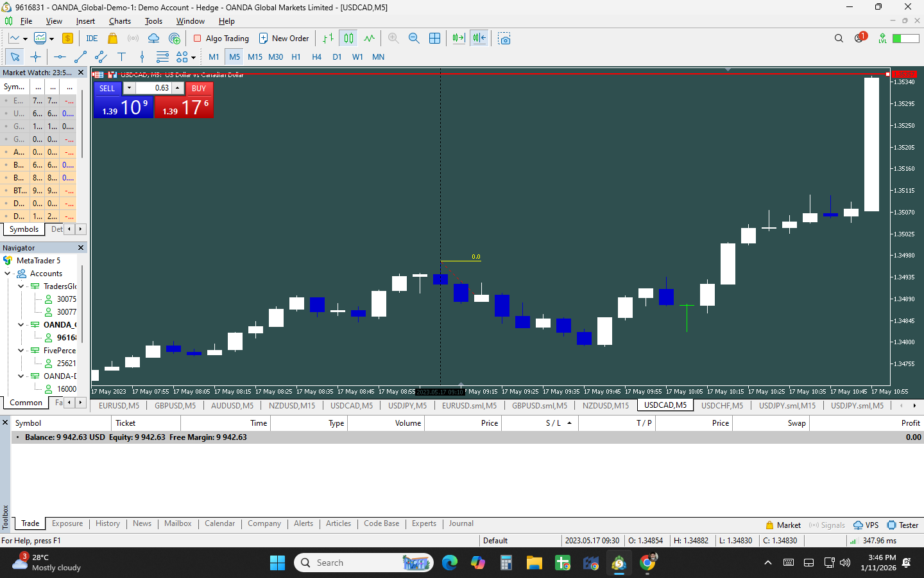Take a chart screenshot with camera icon
Image resolution: width=924 pixels, height=578 pixels.
[x=504, y=39]
